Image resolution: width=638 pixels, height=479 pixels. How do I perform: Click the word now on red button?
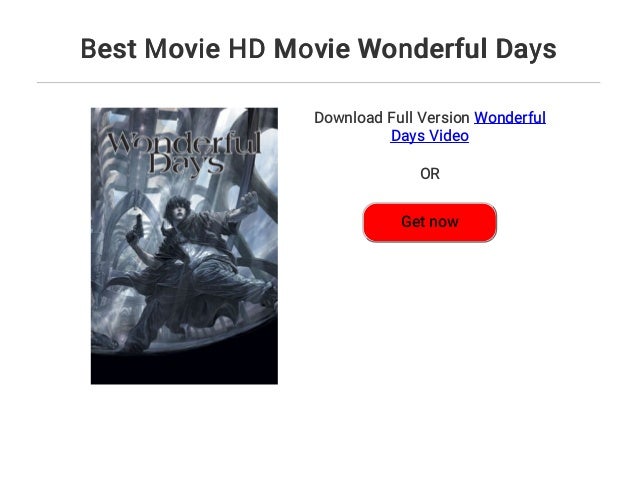443,222
